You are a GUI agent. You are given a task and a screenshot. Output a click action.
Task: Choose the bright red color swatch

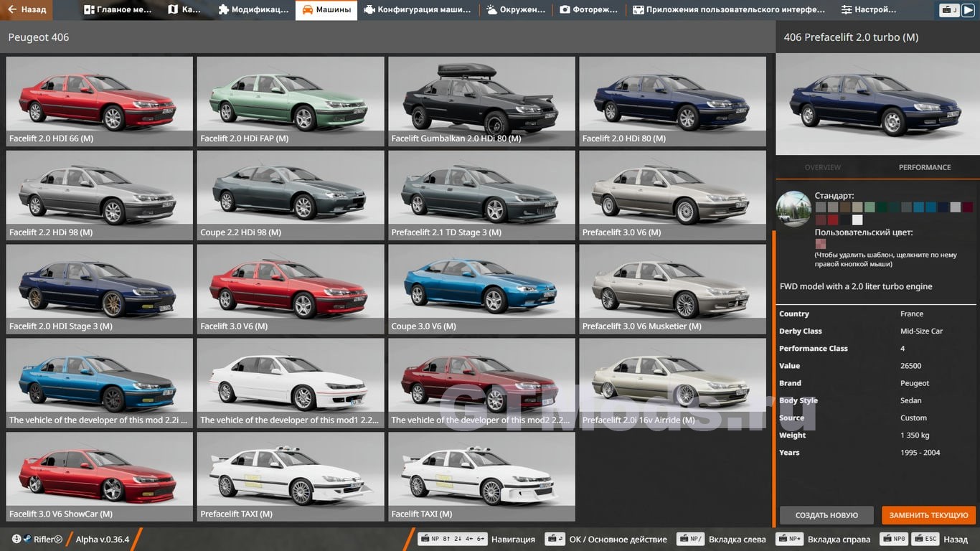(x=833, y=220)
